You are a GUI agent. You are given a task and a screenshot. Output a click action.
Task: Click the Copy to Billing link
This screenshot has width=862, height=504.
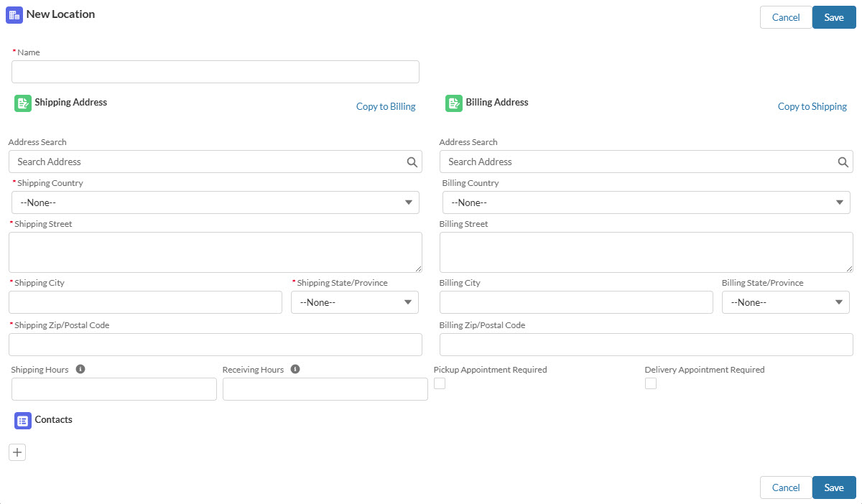tap(386, 106)
